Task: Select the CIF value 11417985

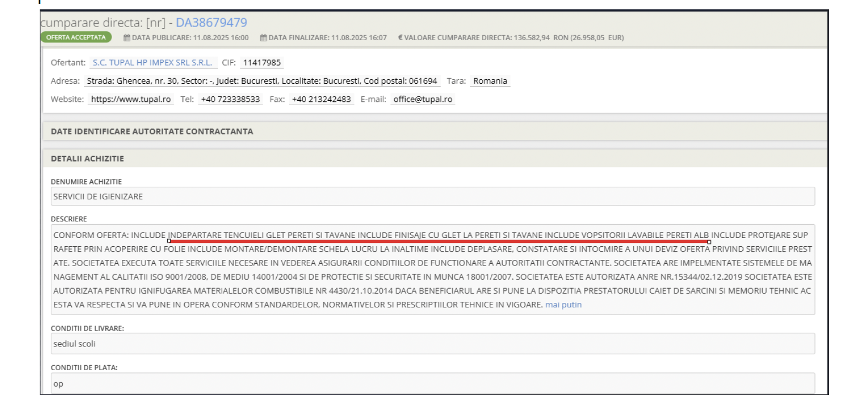Action: pyautogui.click(x=261, y=63)
